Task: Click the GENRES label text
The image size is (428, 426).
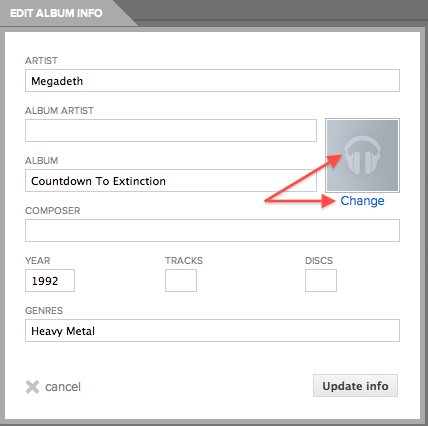Action: click(44, 311)
